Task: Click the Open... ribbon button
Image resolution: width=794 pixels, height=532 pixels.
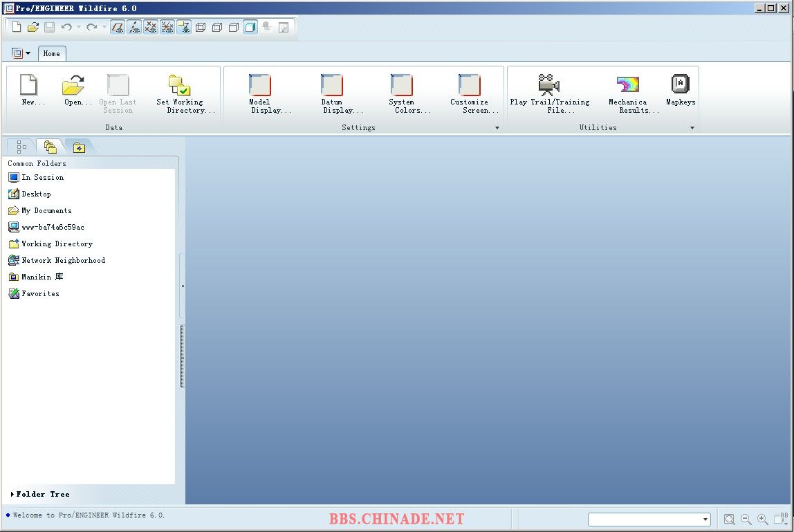Action: [78, 90]
